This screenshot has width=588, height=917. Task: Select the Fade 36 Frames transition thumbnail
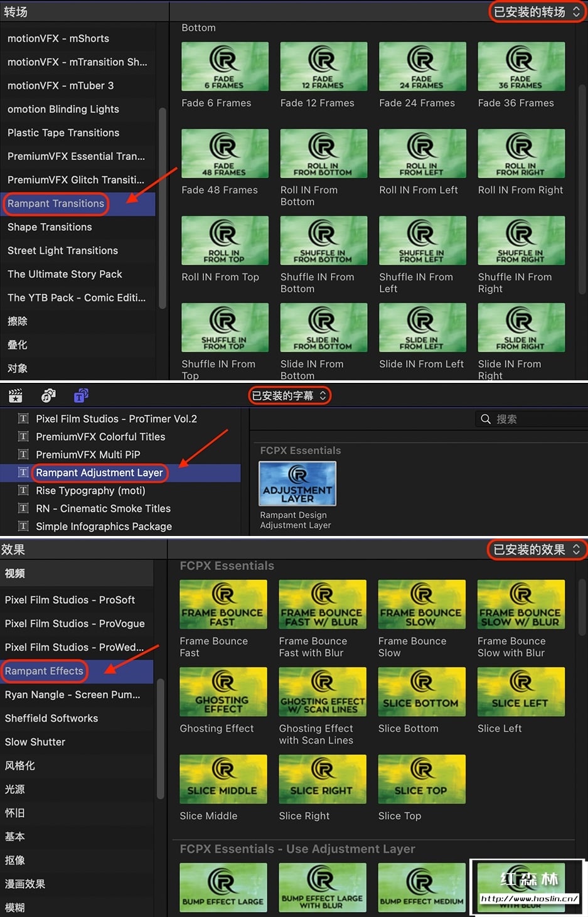pos(521,67)
